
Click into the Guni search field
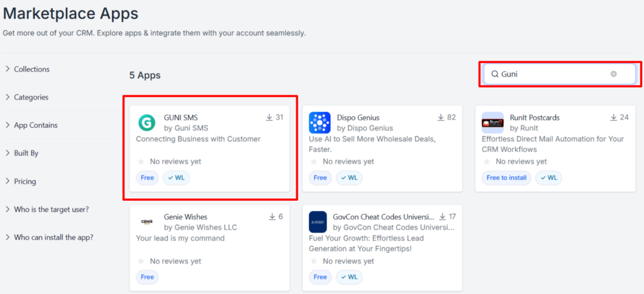(x=559, y=74)
